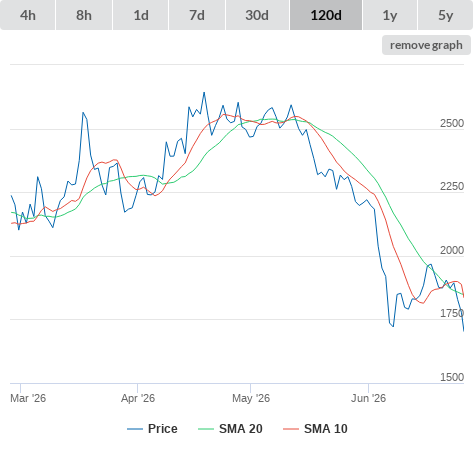Click the green SMA 20 legend marker
Screen dimensions: 474x455
206,429
